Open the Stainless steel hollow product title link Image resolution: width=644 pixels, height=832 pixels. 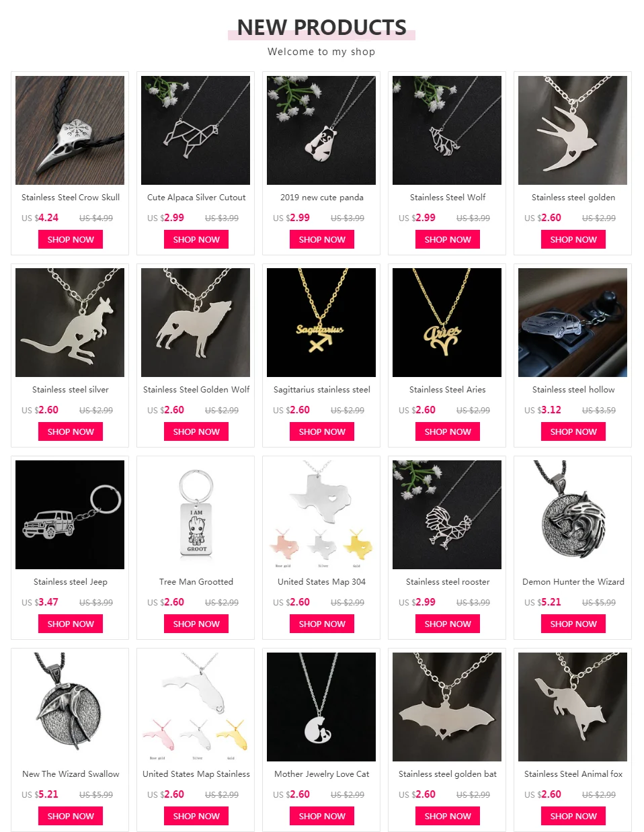pos(573,390)
